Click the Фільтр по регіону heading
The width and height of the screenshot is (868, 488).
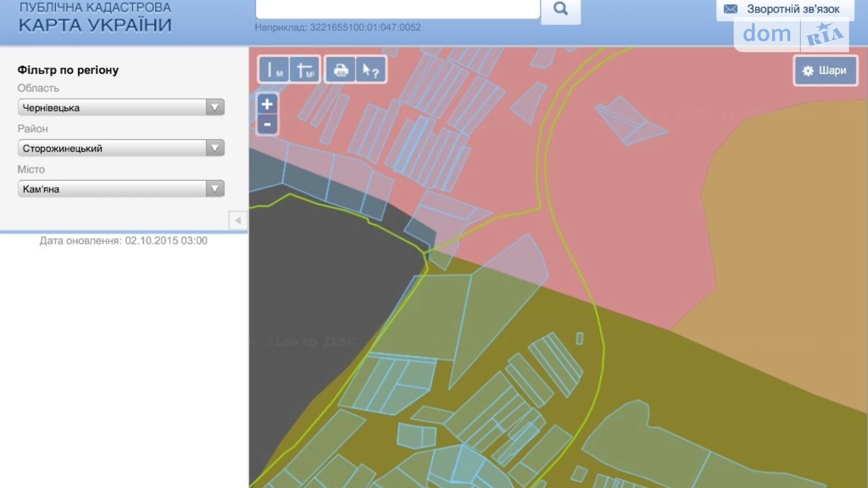point(68,70)
